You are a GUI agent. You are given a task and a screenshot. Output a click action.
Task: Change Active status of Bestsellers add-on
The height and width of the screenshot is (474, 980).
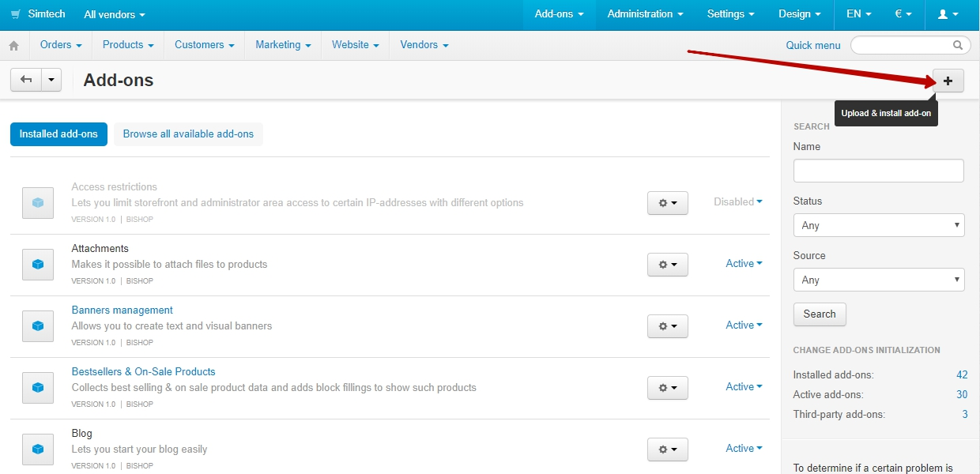[x=744, y=386]
